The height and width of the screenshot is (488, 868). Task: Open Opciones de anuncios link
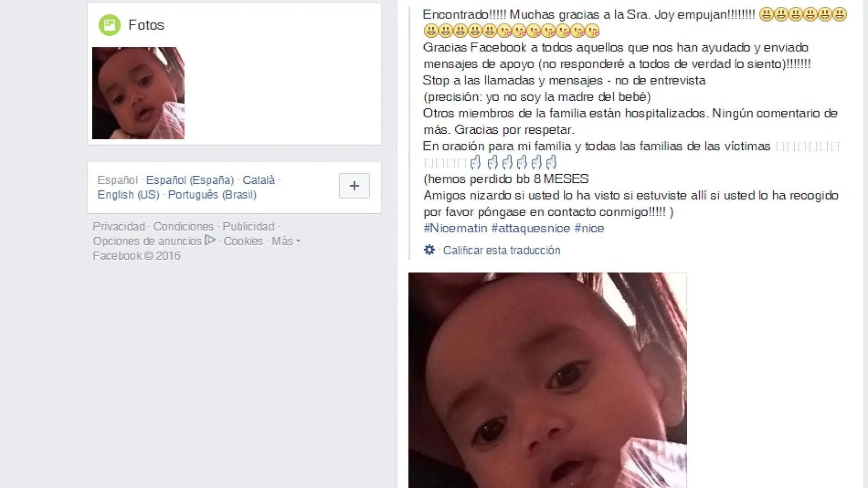click(147, 241)
